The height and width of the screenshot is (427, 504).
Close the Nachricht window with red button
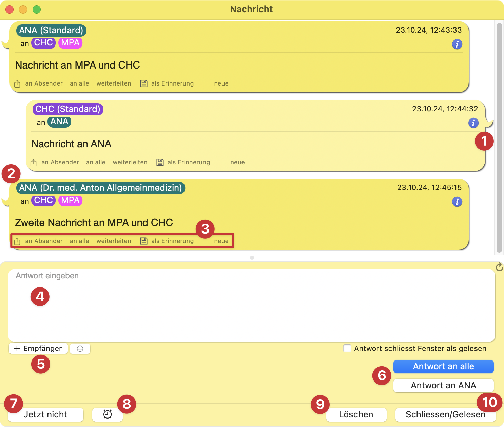9,10
